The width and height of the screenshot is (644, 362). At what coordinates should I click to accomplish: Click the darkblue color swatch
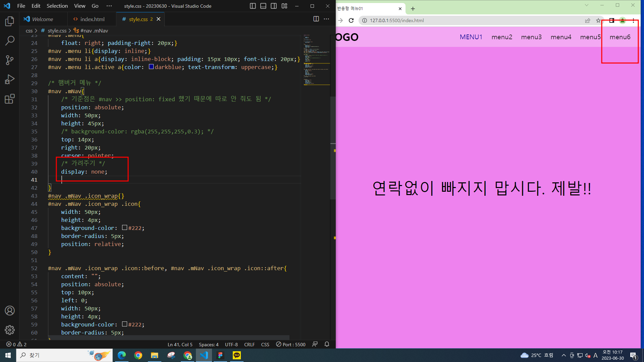coord(151,67)
